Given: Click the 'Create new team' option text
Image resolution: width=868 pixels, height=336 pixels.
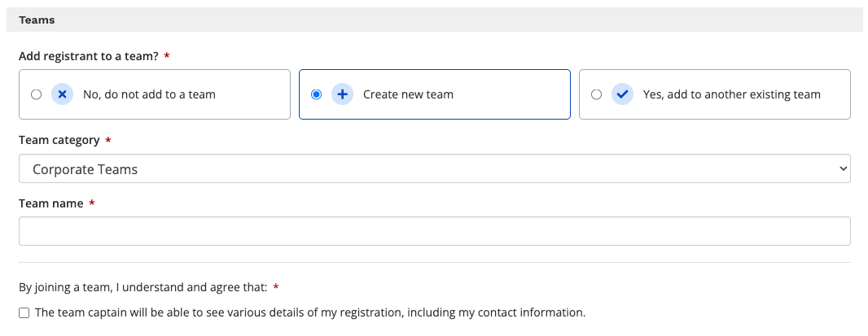Looking at the screenshot, I should 408,94.
